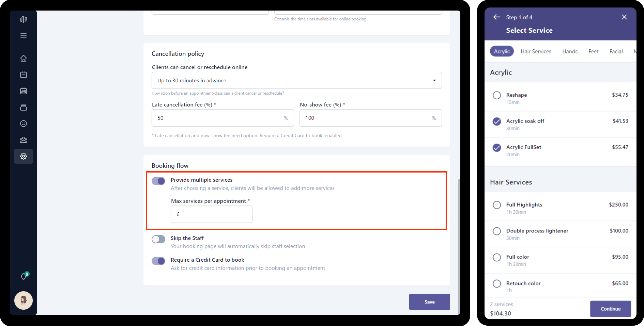Open the clients smiley face icon
Viewport: 644px width, 326px height.
[24, 124]
